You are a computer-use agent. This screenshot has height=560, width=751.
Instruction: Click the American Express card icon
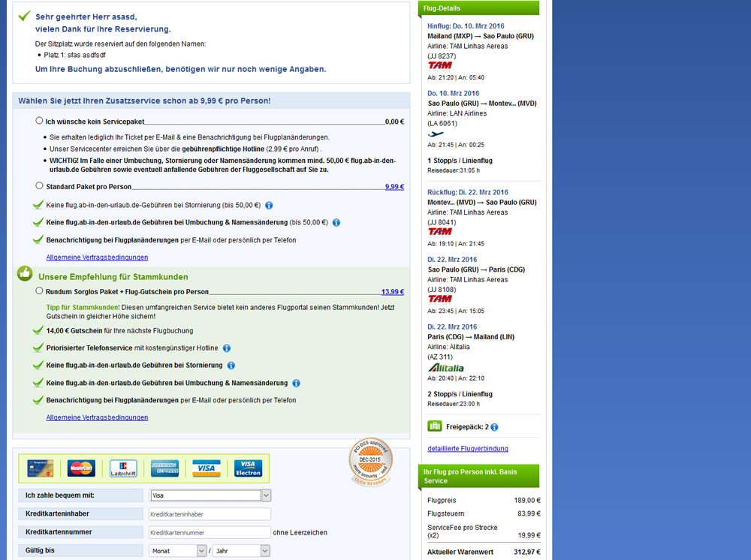click(x=164, y=468)
